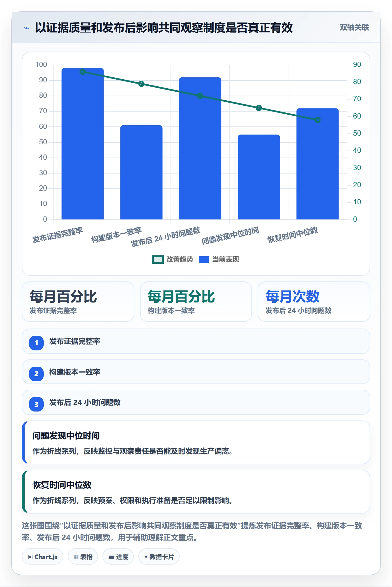Click the chart x-axis label 问题发现中位时间
This screenshot has height=587, width=392.
(x=230, y=235)
